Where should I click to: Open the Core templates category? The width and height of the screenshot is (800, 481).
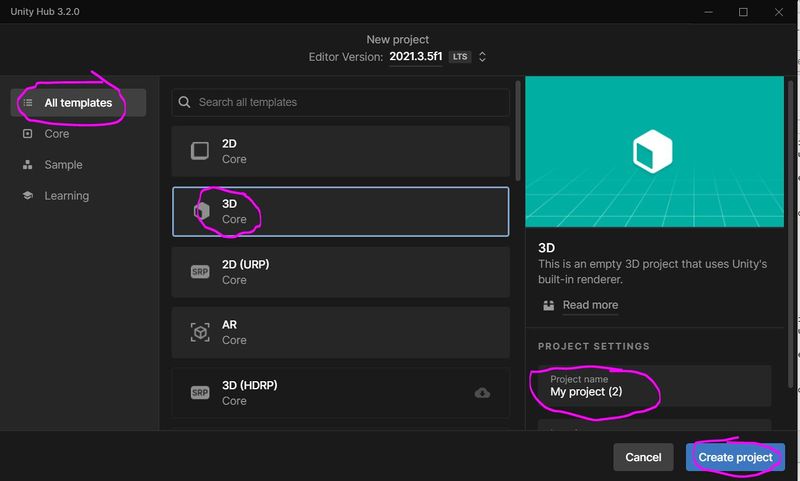click(56, 134)
